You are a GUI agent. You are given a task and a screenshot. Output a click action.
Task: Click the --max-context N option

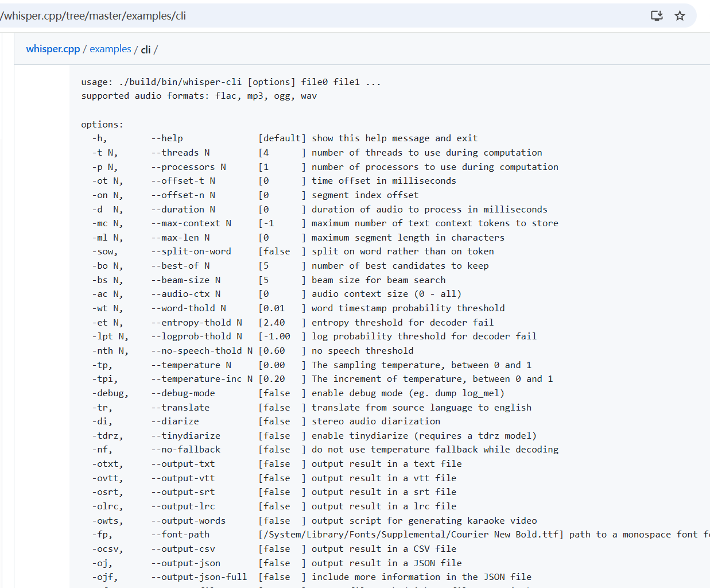click(191, 223)
